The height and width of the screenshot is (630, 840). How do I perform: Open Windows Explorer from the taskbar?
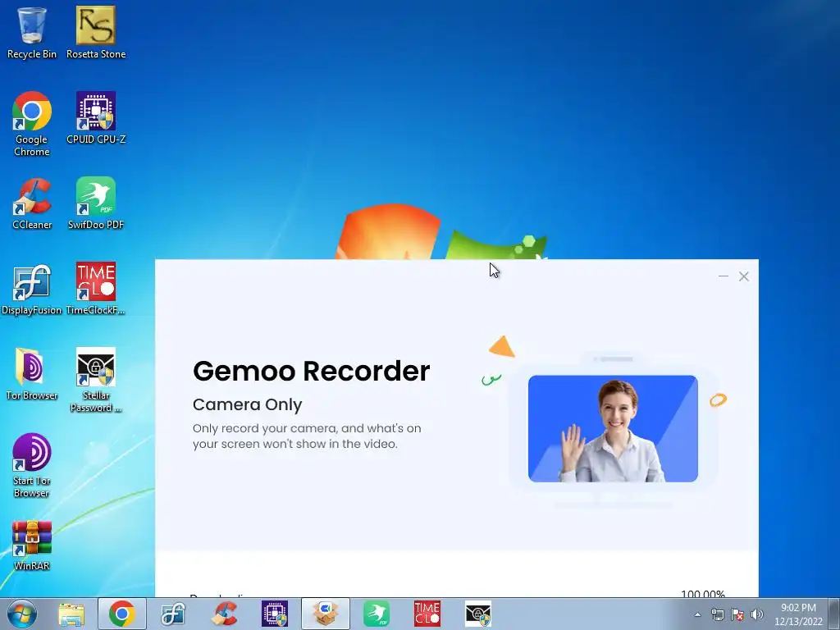click(71, 614)
